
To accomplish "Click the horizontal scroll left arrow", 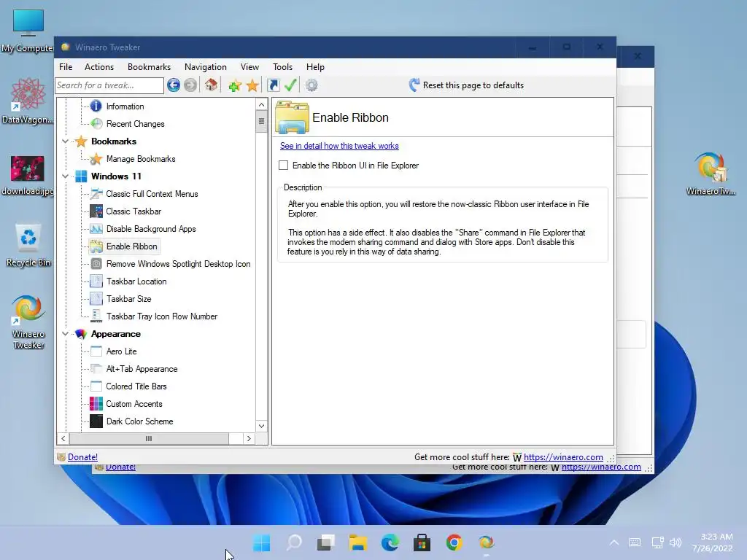I will (63, 438).
